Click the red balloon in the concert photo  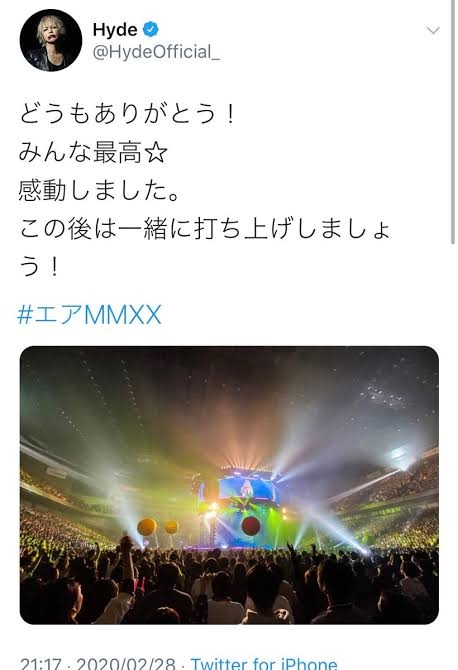tap(250, 526)
